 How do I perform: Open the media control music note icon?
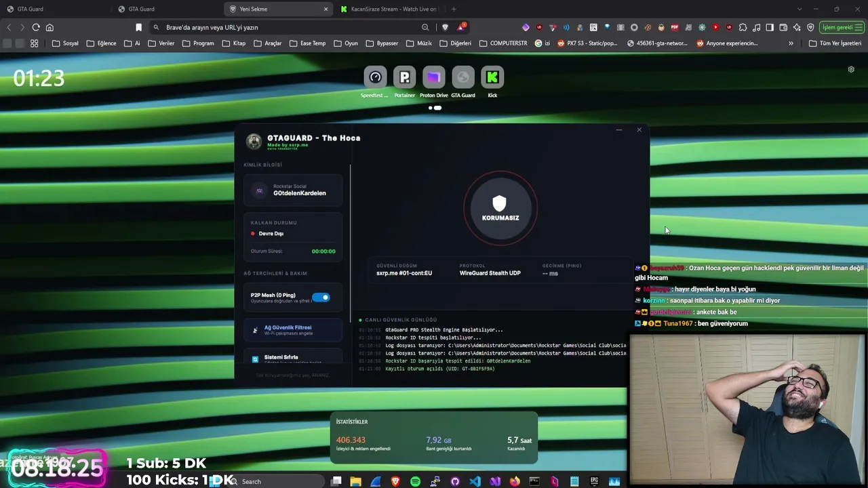coord(756,27)
